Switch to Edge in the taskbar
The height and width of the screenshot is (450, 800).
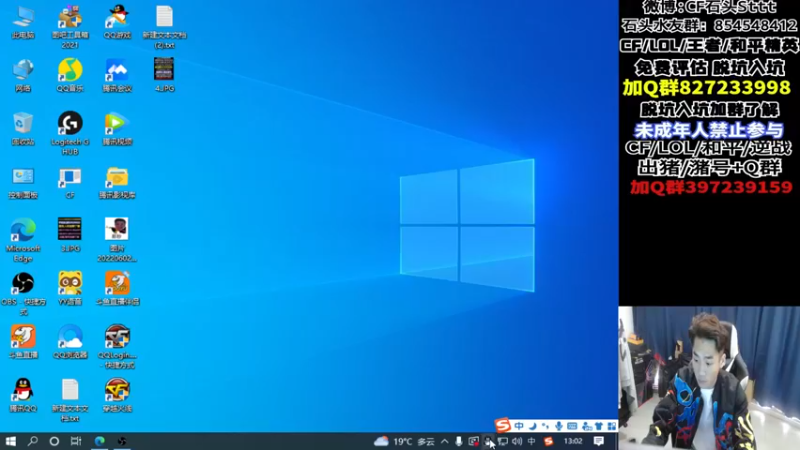pos(99,441)
